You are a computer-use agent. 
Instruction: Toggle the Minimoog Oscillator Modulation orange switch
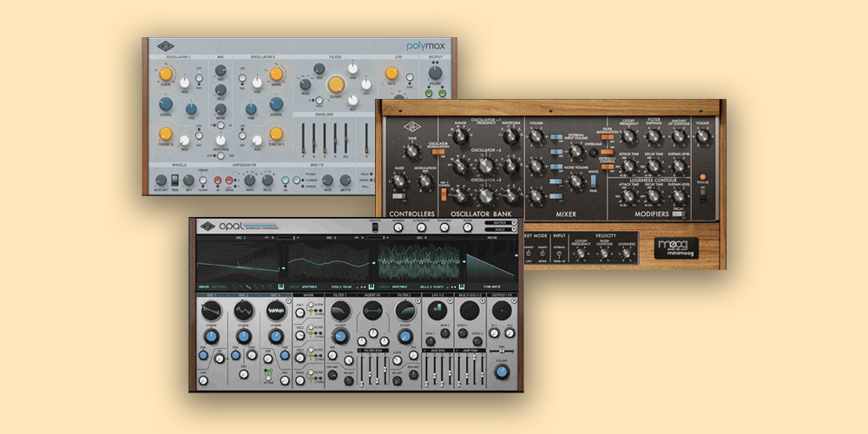pyautogui.click(x=438, y=152)
